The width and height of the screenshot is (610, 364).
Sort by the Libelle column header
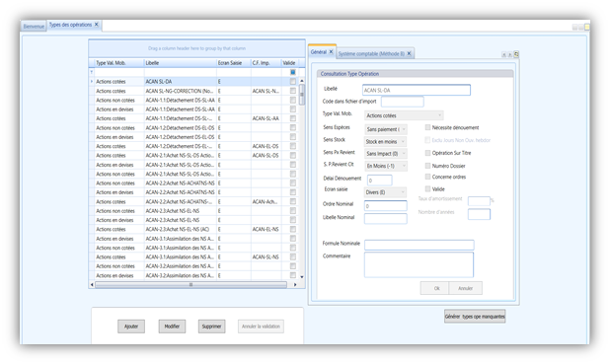click(x=180, y=62)
